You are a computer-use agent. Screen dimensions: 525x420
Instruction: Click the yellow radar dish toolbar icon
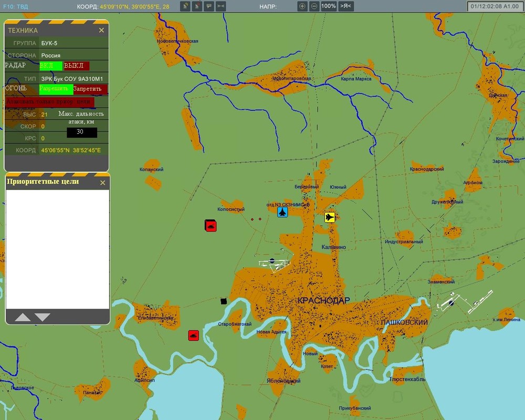185,6
